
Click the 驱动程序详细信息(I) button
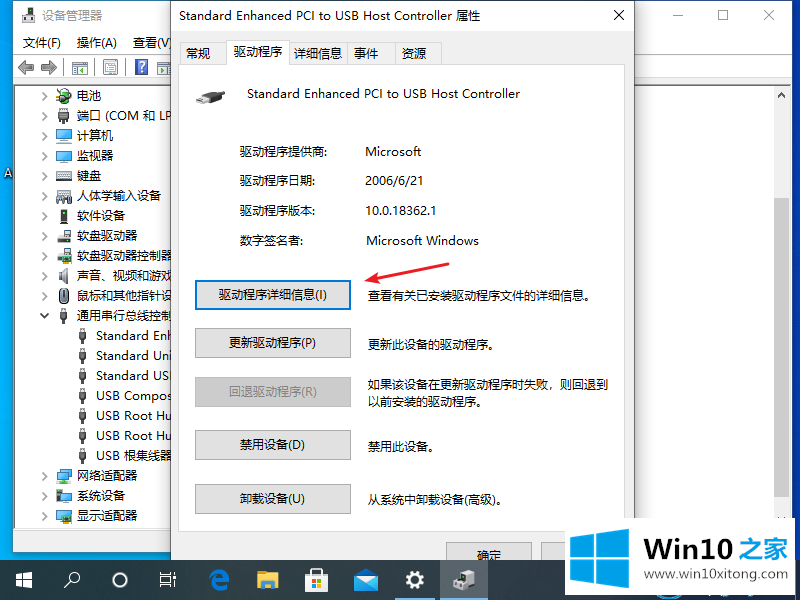click(272, 295)
